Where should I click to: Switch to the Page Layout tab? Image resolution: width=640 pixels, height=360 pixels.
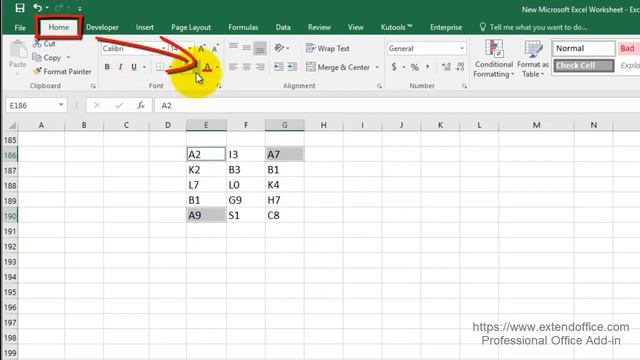(191, 27)
